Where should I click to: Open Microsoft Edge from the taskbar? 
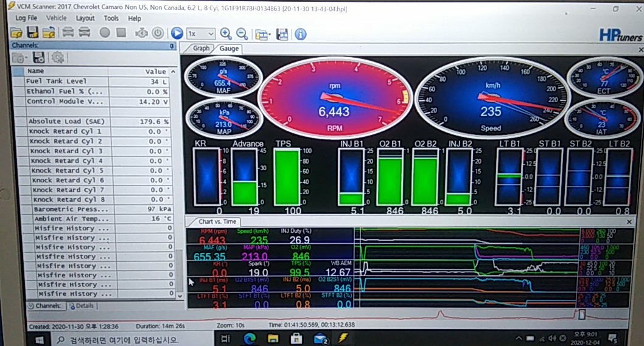250,339
